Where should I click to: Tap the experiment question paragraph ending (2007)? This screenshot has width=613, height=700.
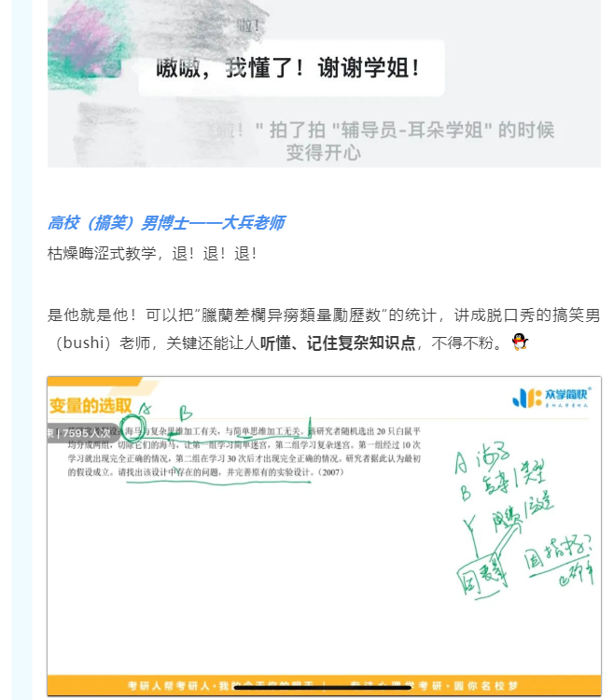pyautogui.click(x=244, y=452)
